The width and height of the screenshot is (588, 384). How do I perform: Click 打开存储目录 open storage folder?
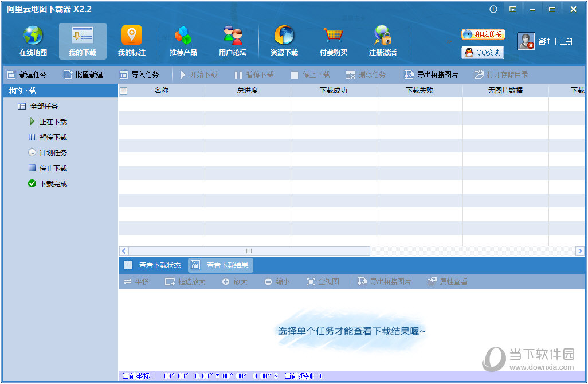501,75
